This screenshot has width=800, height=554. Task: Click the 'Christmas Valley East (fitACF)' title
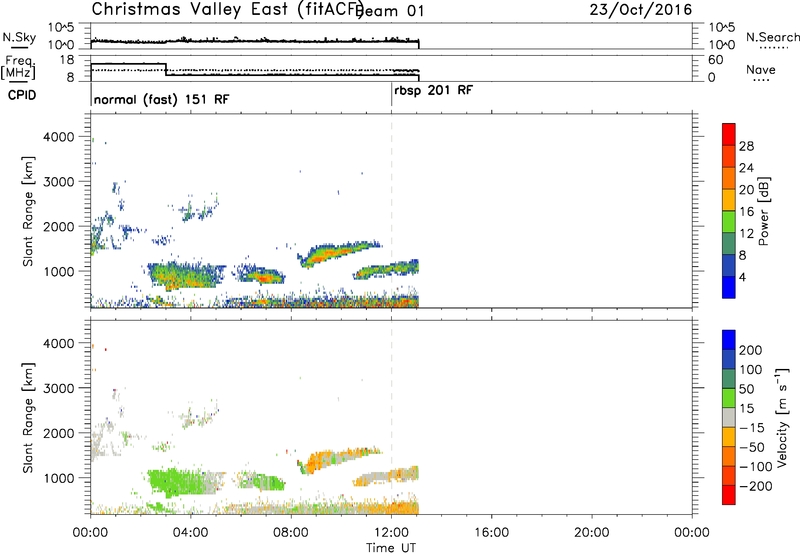228,9
